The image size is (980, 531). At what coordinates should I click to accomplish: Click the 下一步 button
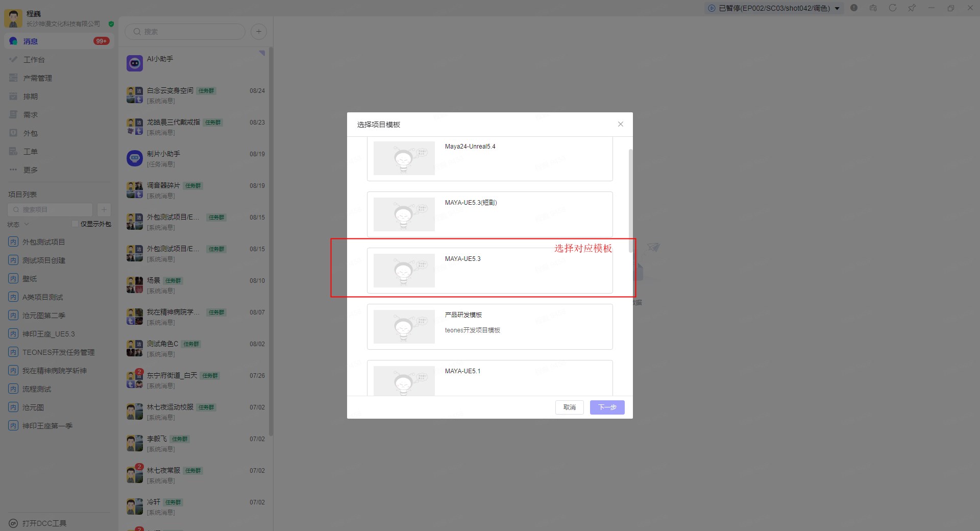pos(607,407)
